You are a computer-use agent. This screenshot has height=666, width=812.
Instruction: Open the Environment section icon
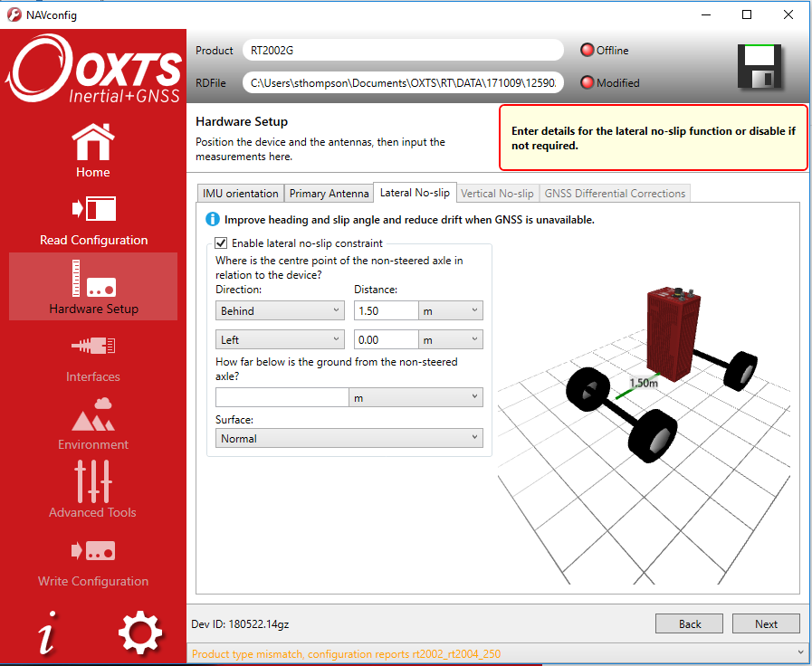click(x=93, y=414)
